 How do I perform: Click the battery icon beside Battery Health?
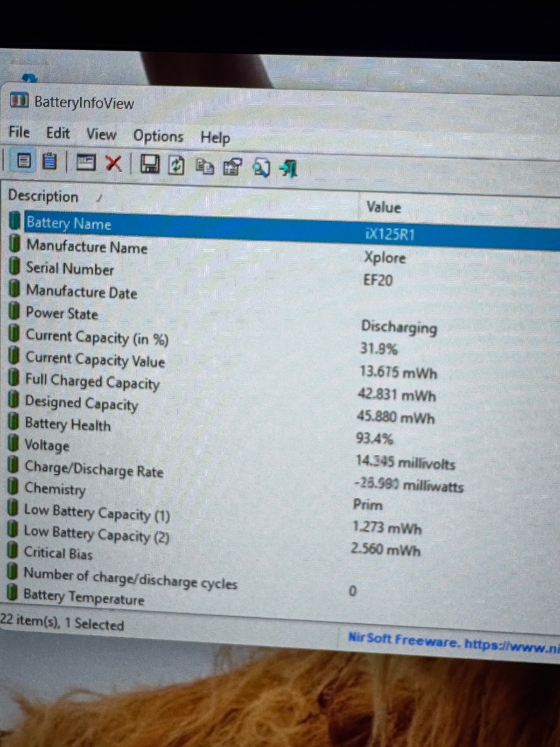pyautogui.click(x=14, y=422)
